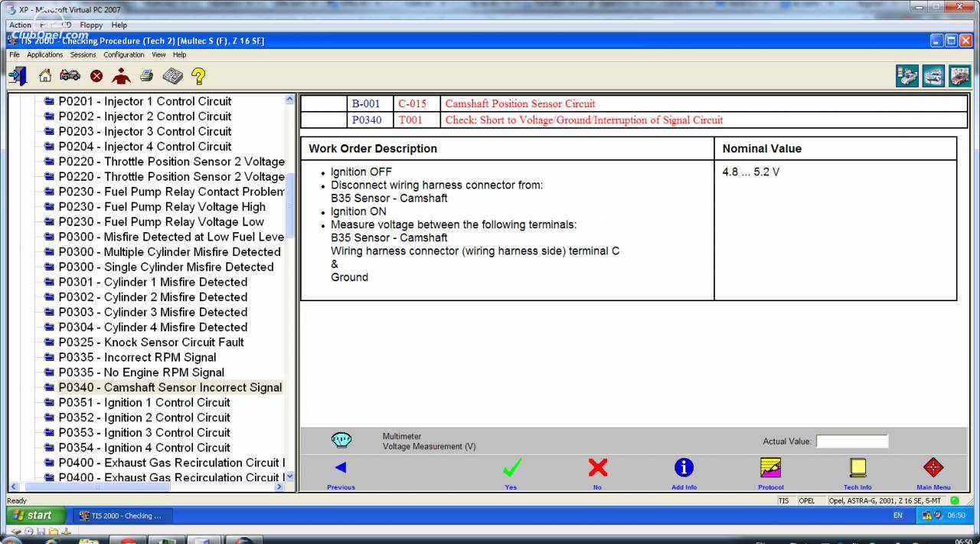The image size is (980, 544).
Task: Click tree horizontal scrollbar right arrow
Action: [279, 487]
